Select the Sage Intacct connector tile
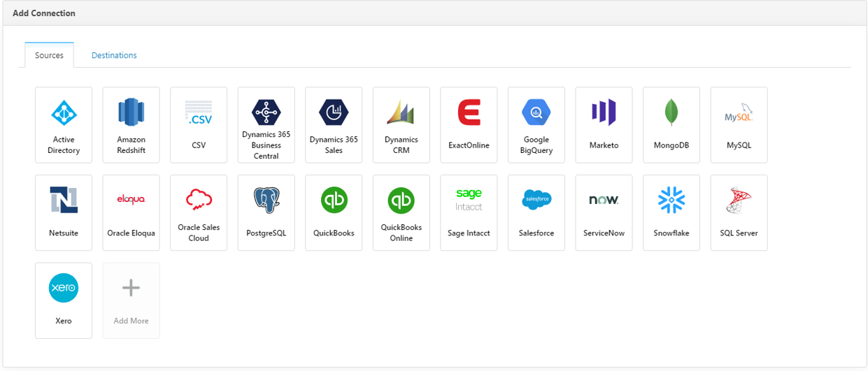The image size is (868, 371). click(x=469, y=212)
